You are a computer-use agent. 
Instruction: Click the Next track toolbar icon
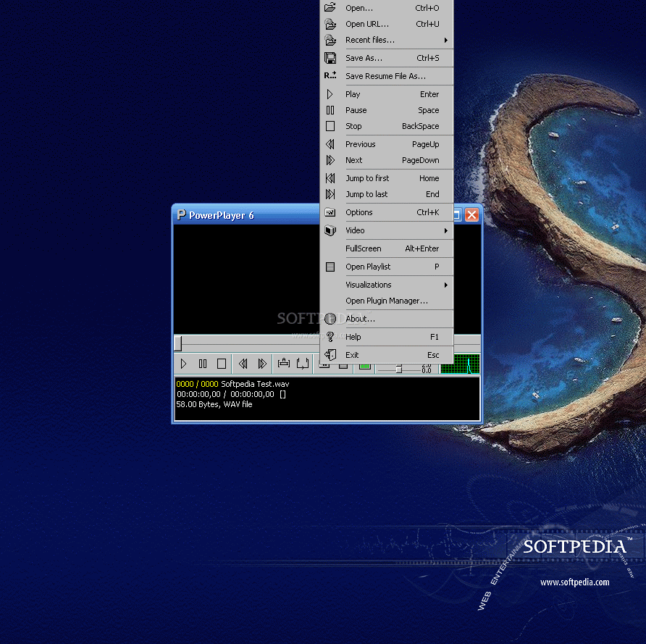pyautogui.click(x=262, y=364)
